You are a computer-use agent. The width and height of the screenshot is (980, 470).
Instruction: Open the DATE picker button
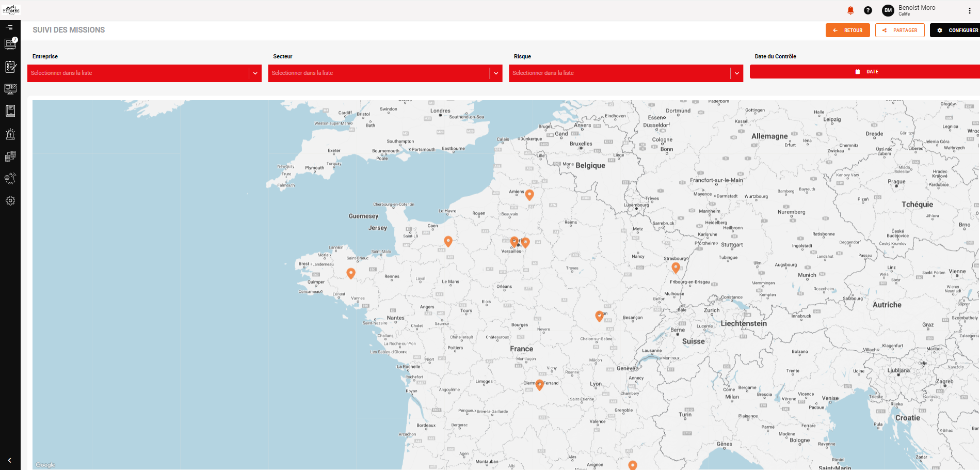(x=865, y=72)
